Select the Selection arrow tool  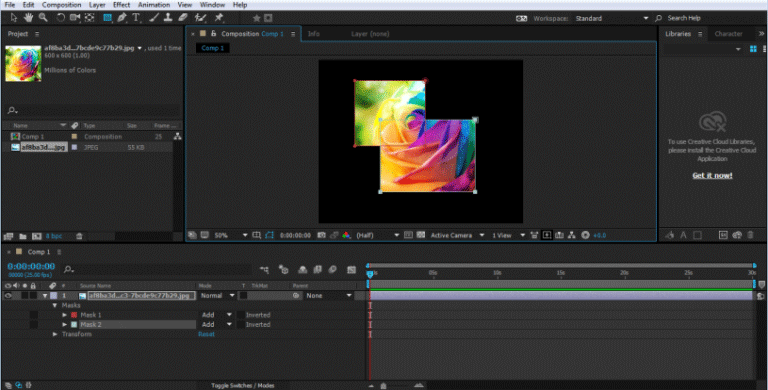point(13,18)
